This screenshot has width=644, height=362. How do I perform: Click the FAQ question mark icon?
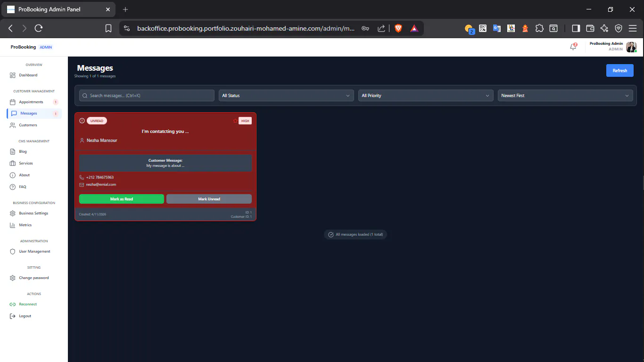coord(13,187)
